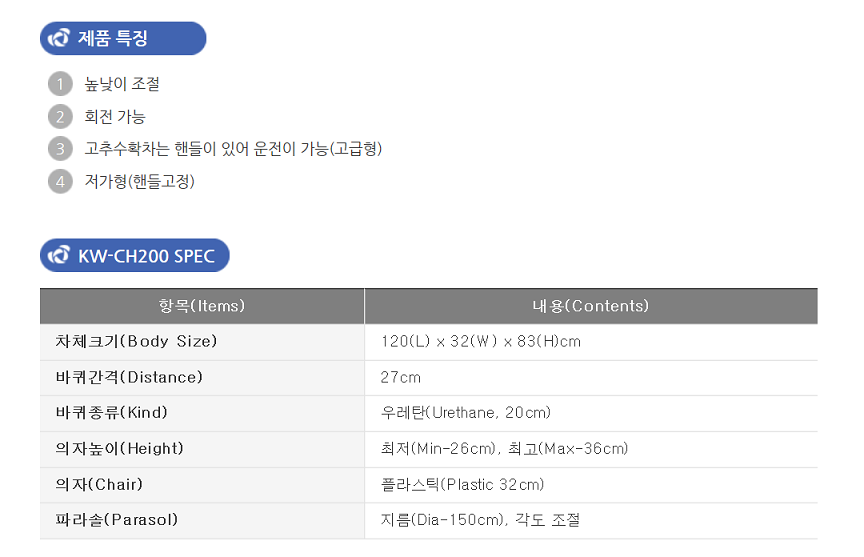
Task: Select the 회전 가능 feature text
Action: [x=115, y=116]
